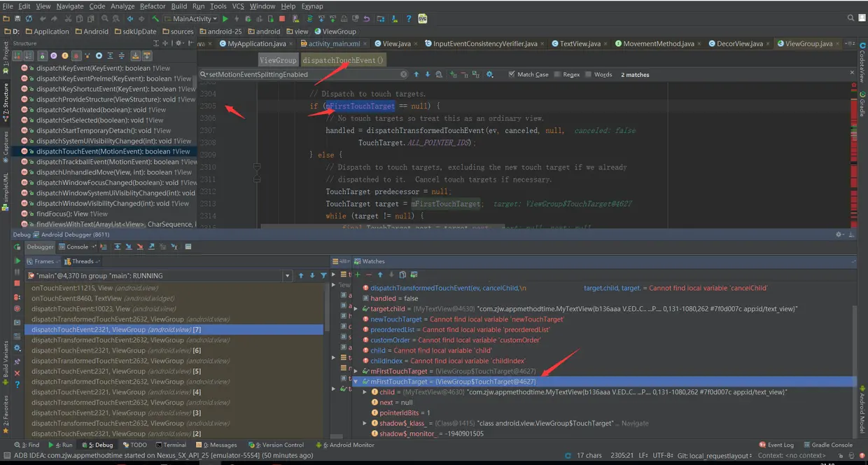This screenshot has height=465, width=868.
Task: Remove watch with red minus icon
Action: pyautogui.click(x=368, y=275)
